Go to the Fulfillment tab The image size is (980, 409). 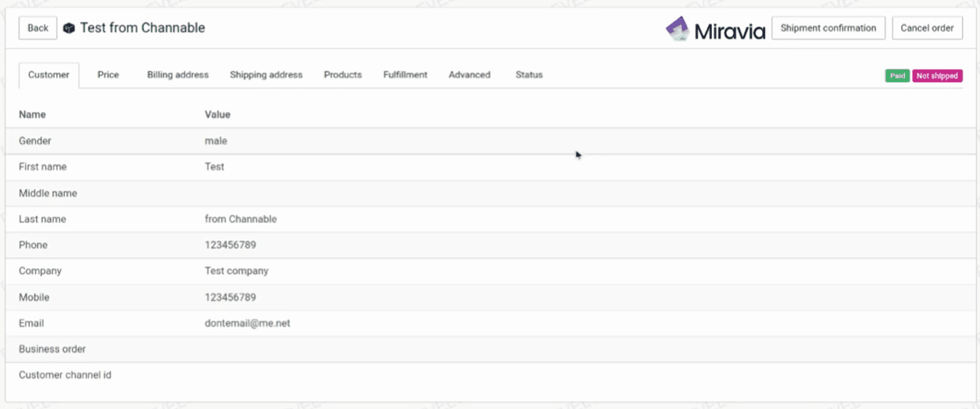point(405,75)
